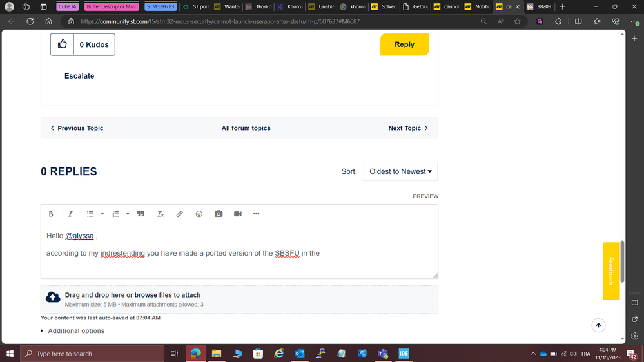Screen dimensions: 644x362
Task: Insert photo with camera icon
Action: [x=219, y=214]
